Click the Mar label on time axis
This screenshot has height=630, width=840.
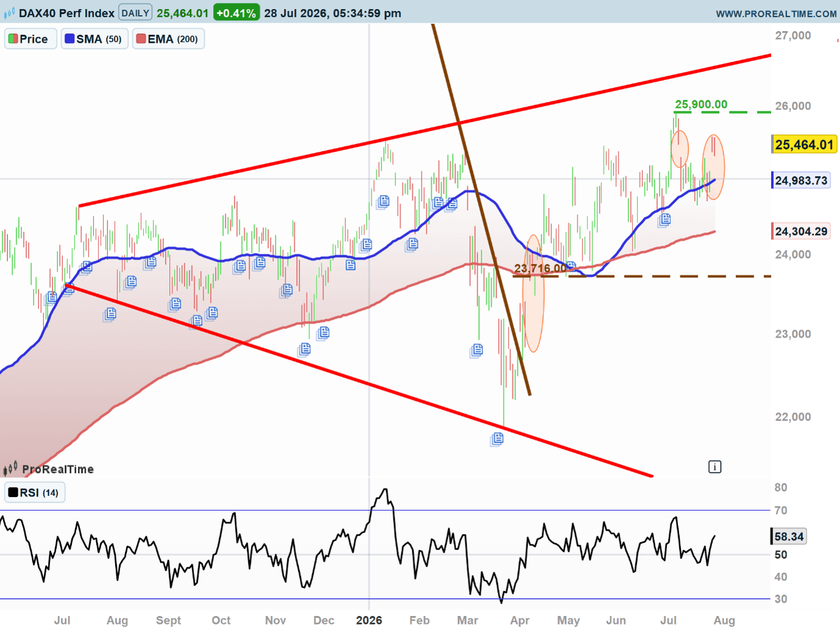(x=467, y=620)
